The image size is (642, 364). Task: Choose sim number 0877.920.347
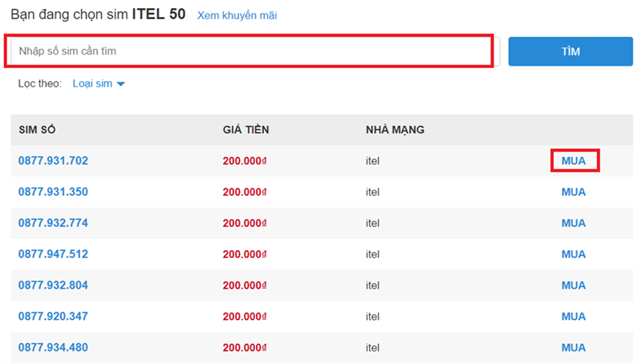(53, 317)
